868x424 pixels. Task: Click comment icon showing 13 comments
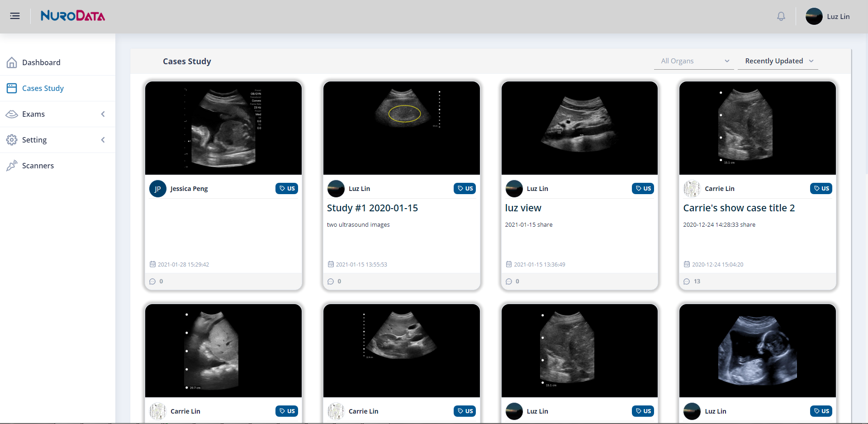tap(687, 281)
